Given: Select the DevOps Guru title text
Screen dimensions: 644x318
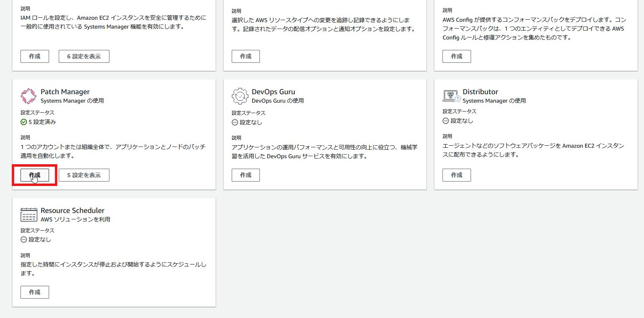Looking at the screenshot, I should pos(274,92).
